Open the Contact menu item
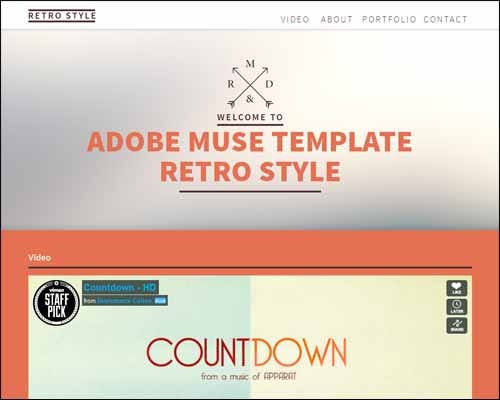 pos(445,20)
